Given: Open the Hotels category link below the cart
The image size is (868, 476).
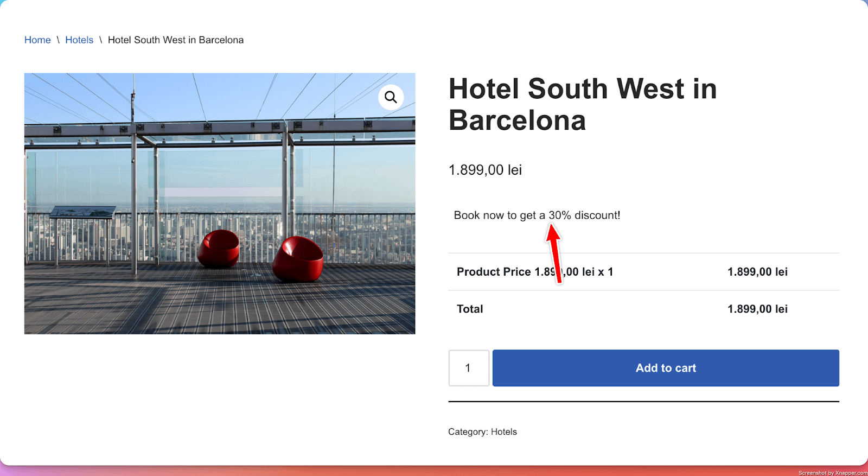Looking at the screenshot, I should click(x=504, y=432).
